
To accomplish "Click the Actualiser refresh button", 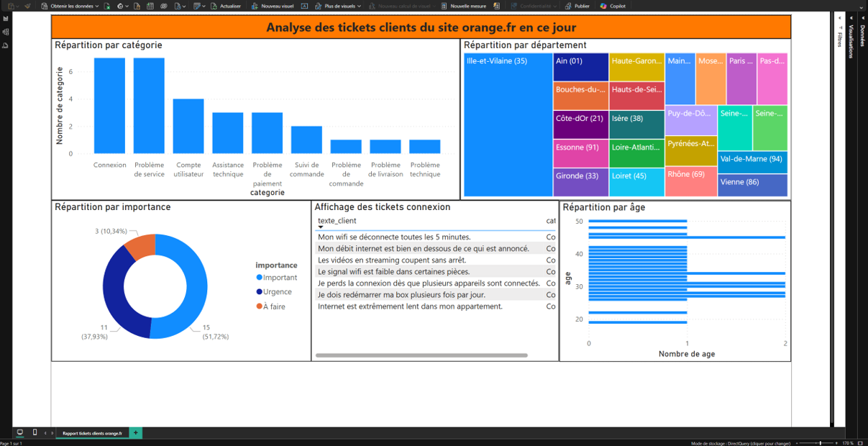I will coord(225,6).
